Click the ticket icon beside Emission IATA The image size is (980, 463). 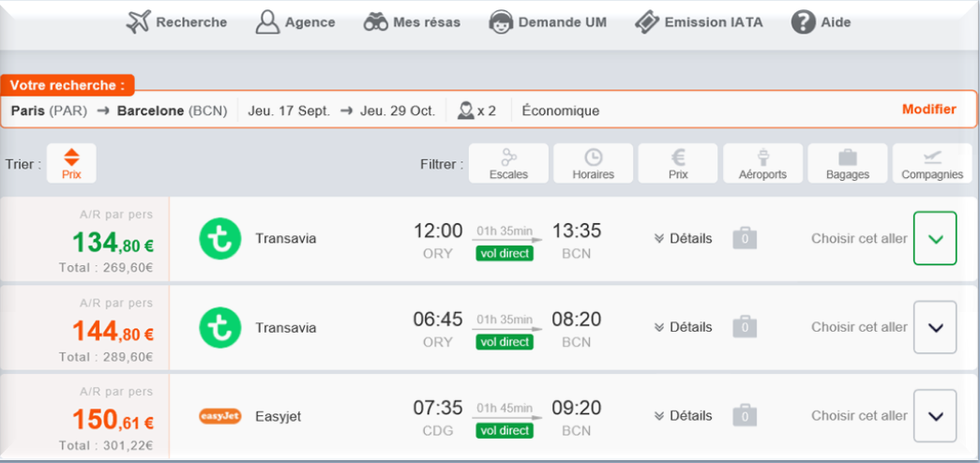647,22
